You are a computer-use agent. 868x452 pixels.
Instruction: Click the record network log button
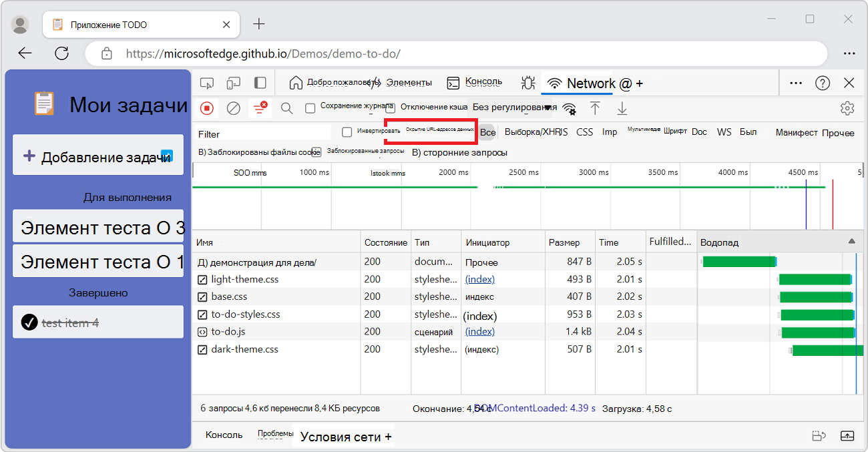[x=207, y=107]
